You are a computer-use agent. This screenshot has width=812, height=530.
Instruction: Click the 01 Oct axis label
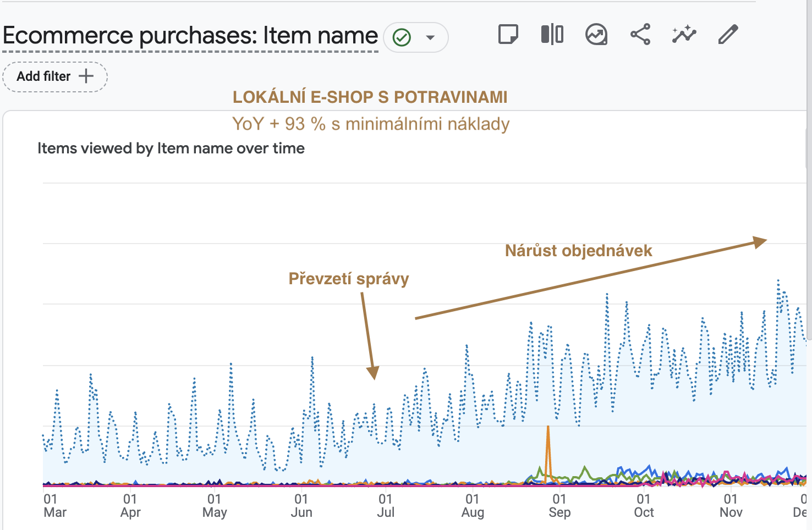coord(644,506)
